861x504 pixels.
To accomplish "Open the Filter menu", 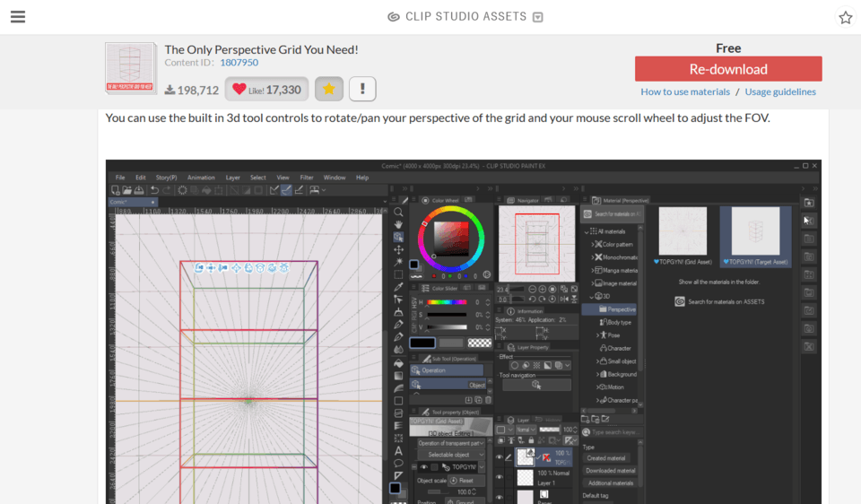I will point(307,178).
